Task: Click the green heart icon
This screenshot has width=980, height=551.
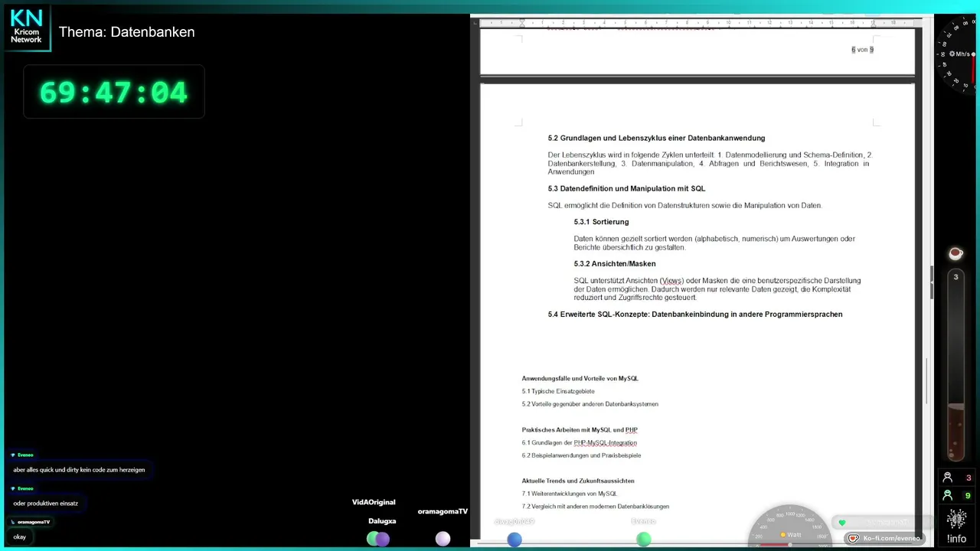Action: click(x=842, y=523)
